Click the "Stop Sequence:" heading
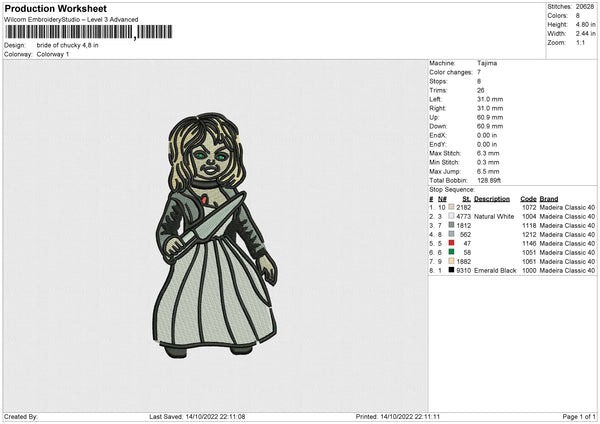This screenshot has width=600, height=424. (x=452, y=190)
